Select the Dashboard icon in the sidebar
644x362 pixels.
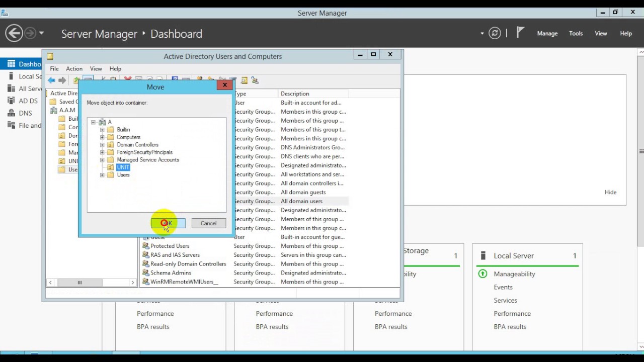coord(11,64)
